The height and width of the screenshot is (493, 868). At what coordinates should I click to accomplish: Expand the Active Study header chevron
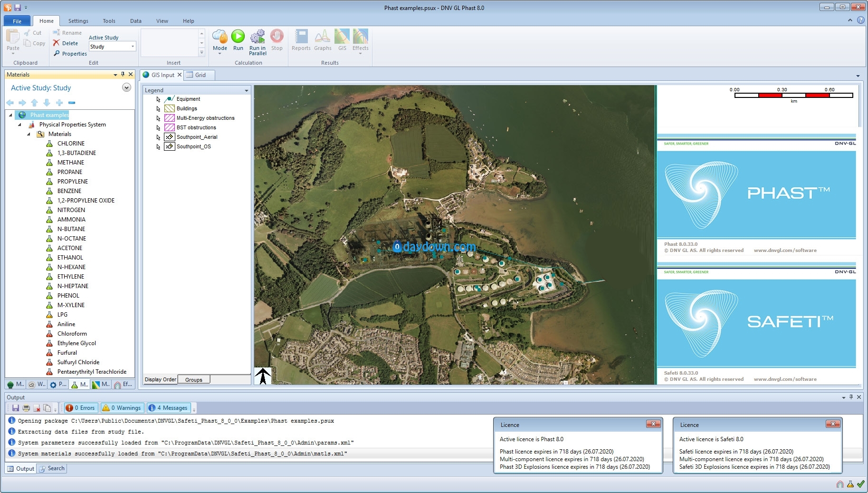click(126, 87)
